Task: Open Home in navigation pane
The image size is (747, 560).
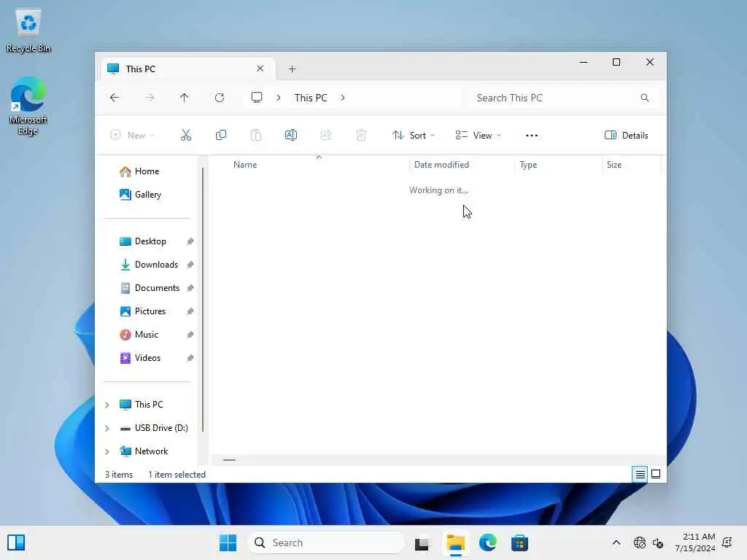Action: coord(147,171)
